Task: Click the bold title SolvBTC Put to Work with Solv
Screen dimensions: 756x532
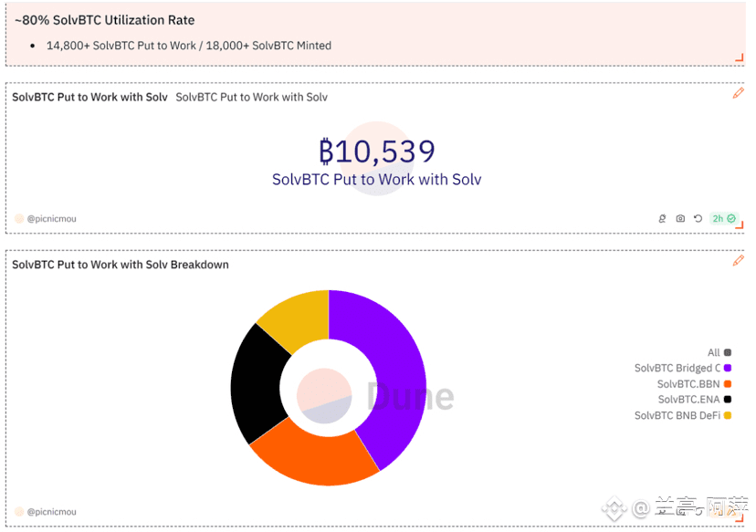Action: tap(89, 98)
